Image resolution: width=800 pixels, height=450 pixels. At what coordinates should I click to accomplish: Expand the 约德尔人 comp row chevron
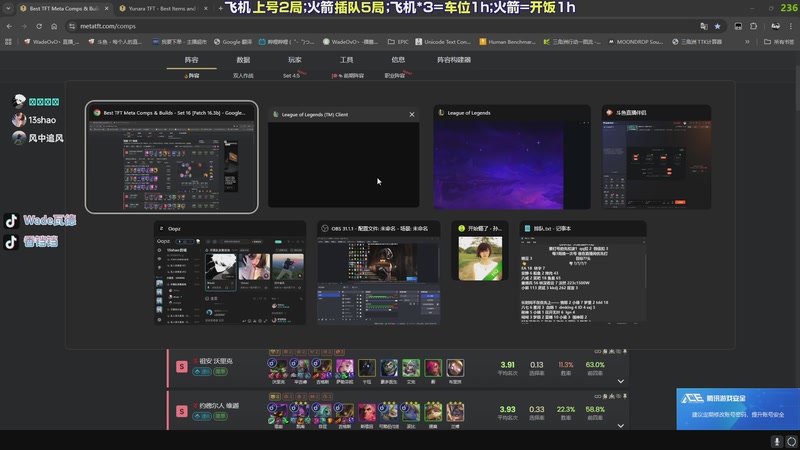pyautogui.click(x=620, y=426)
